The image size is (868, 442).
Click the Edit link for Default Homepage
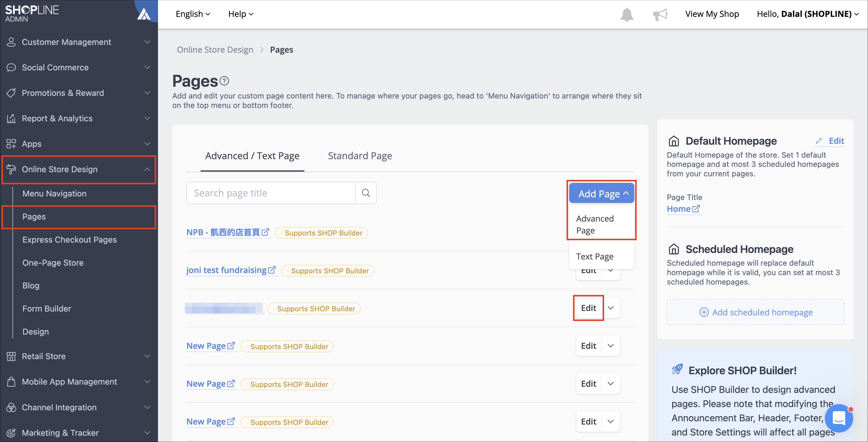pos(836,141)
